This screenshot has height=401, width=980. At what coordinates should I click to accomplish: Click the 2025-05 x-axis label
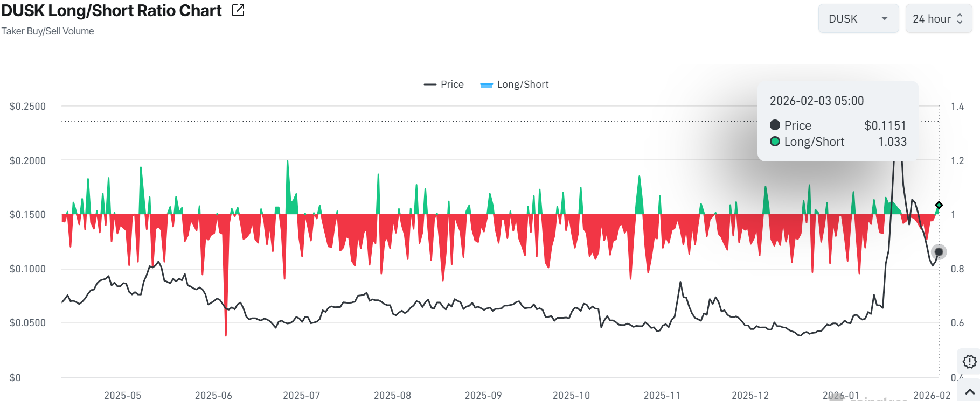pos(123,395)
